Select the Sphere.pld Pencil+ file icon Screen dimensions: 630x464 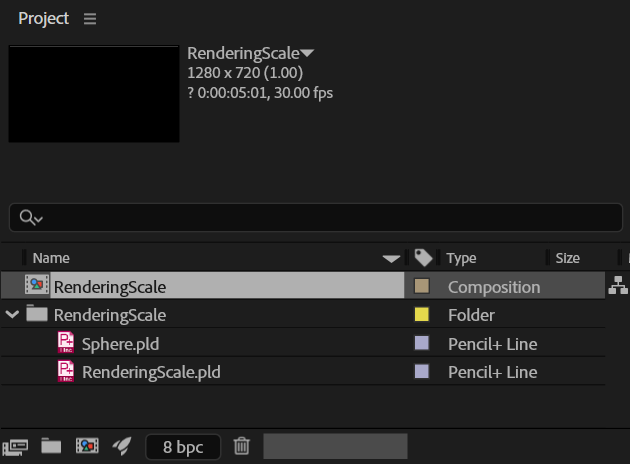66,342
